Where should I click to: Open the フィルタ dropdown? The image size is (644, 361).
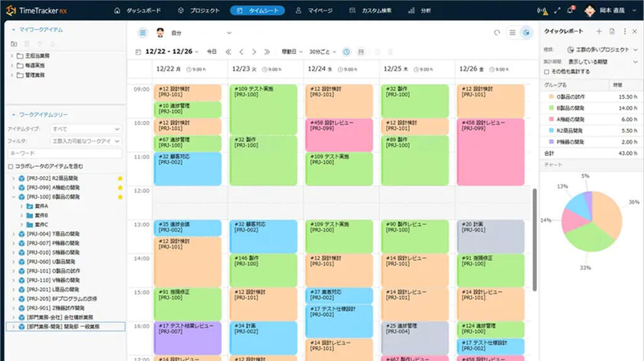click(86, 142)
